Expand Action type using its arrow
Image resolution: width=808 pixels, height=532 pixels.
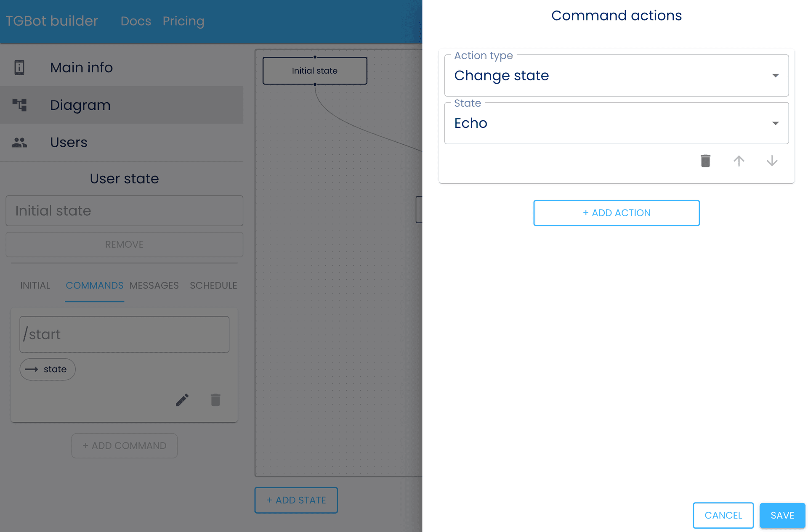coord(775,76)
